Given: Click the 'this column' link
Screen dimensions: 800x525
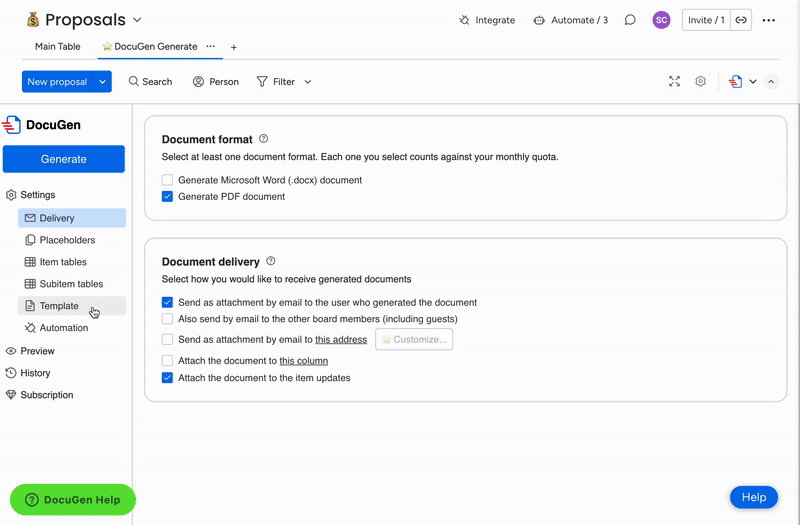Looking at the screenshot, I should coord(304,361).
